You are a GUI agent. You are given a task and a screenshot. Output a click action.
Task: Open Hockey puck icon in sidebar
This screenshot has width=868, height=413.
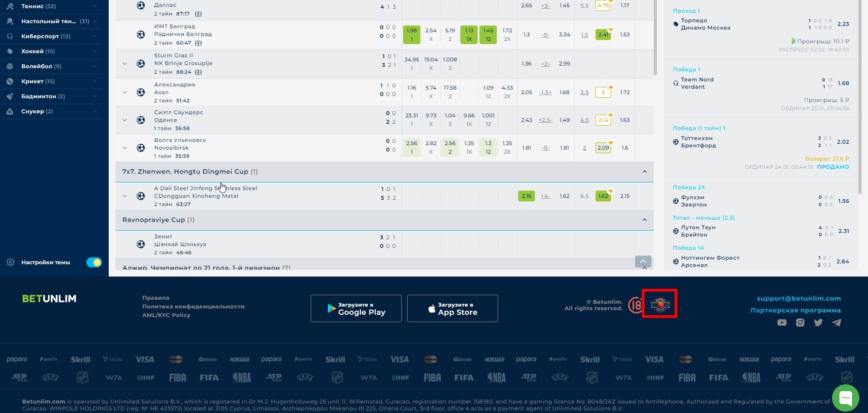tap(10, 51)
